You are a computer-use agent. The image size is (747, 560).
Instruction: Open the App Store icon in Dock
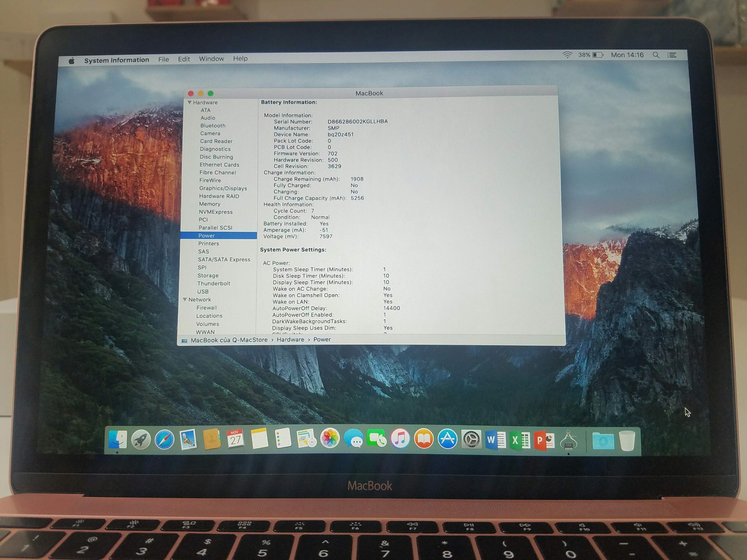click(x=447, y=439)
